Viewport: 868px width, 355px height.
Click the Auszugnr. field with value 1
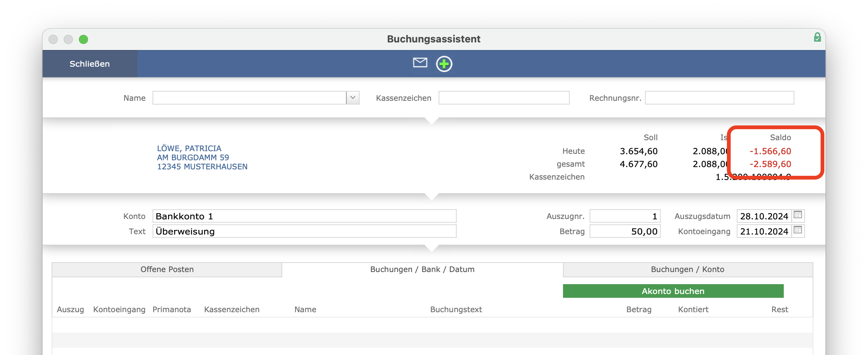[625, 216]
